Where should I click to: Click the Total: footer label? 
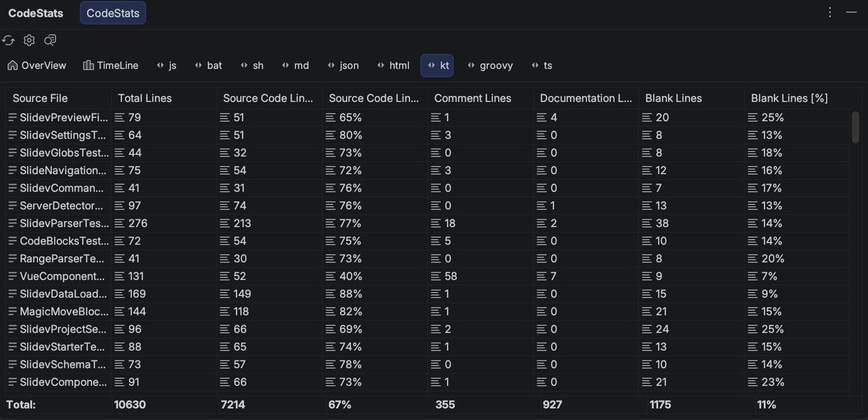tap(22, 405)
